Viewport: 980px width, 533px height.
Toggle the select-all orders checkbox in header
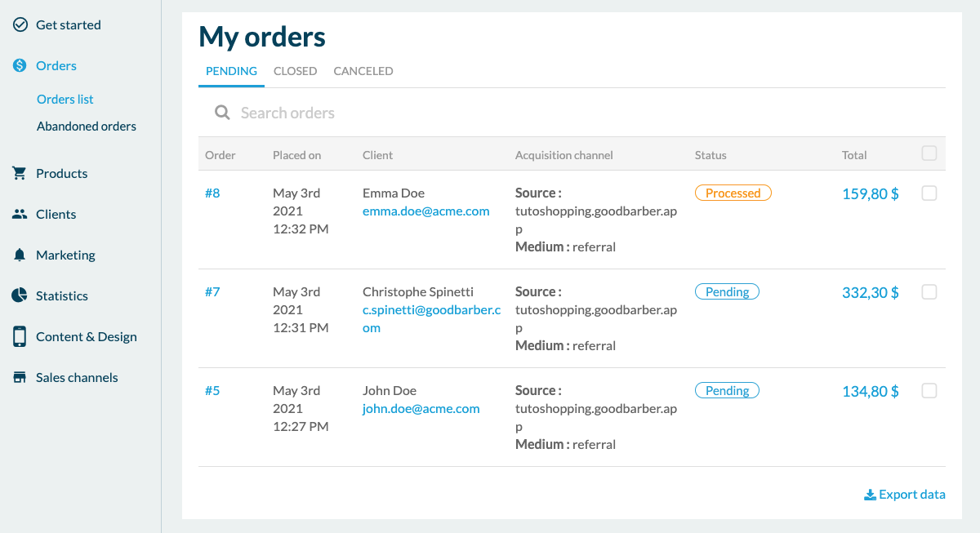pos(929,153)
